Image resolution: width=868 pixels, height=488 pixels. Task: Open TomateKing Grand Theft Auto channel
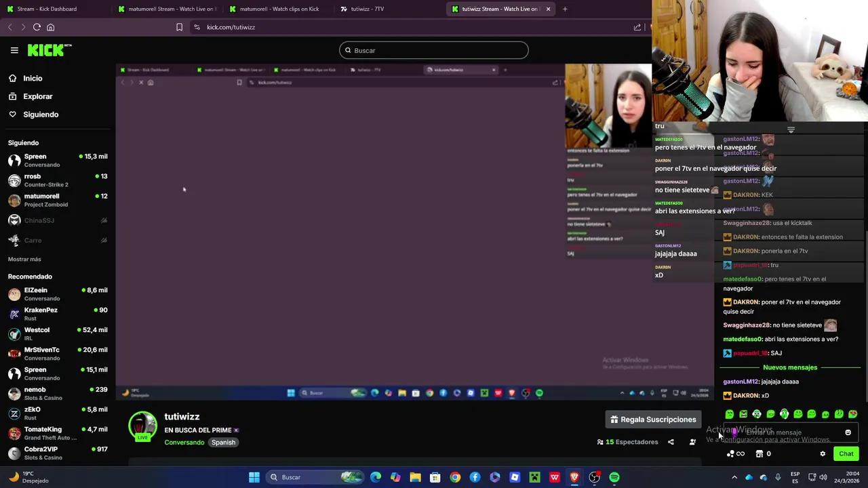coord(58,433)
